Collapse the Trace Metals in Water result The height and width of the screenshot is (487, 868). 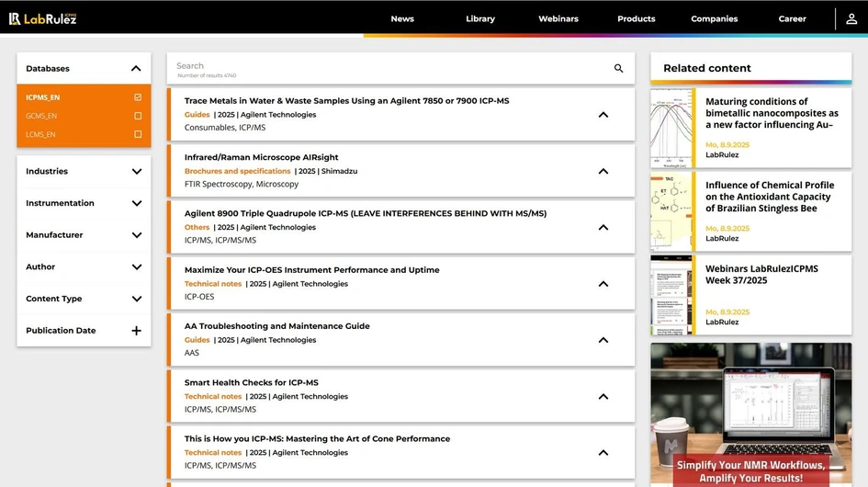click(x=603, y=115)
